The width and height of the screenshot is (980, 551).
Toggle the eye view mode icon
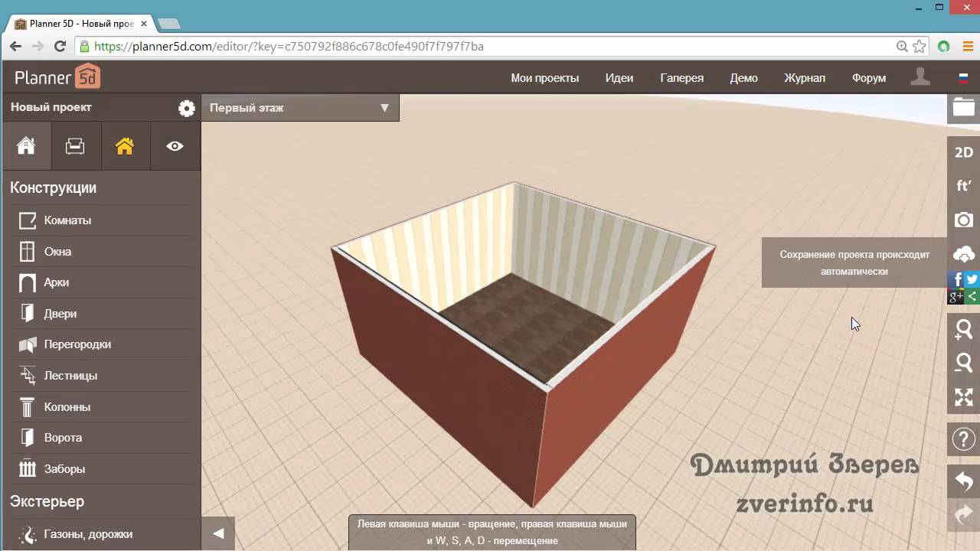(x=175, y=145)
